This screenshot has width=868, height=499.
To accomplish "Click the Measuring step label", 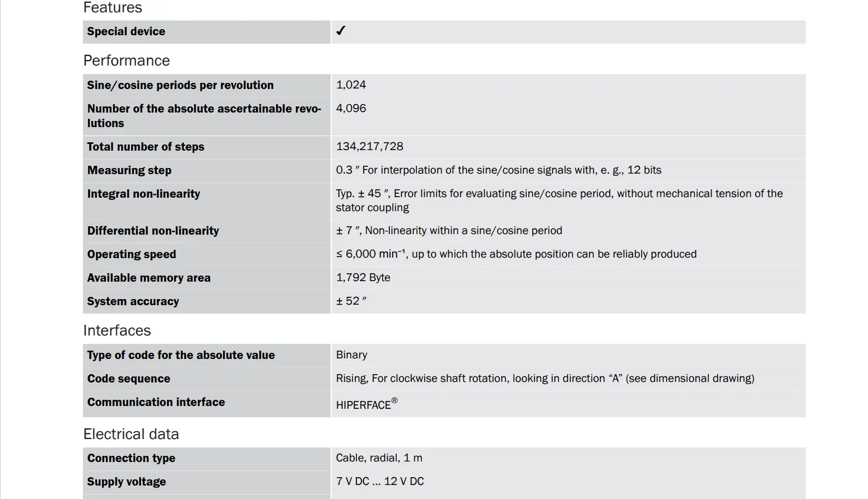I will [129, 170].
